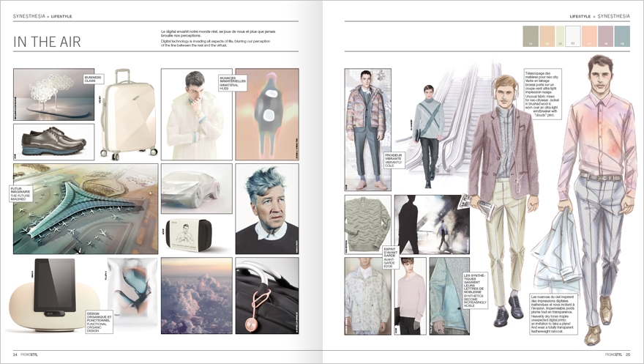Open the green knit sweater image
The width and height of the screenshot is (644, 364).
367,225
